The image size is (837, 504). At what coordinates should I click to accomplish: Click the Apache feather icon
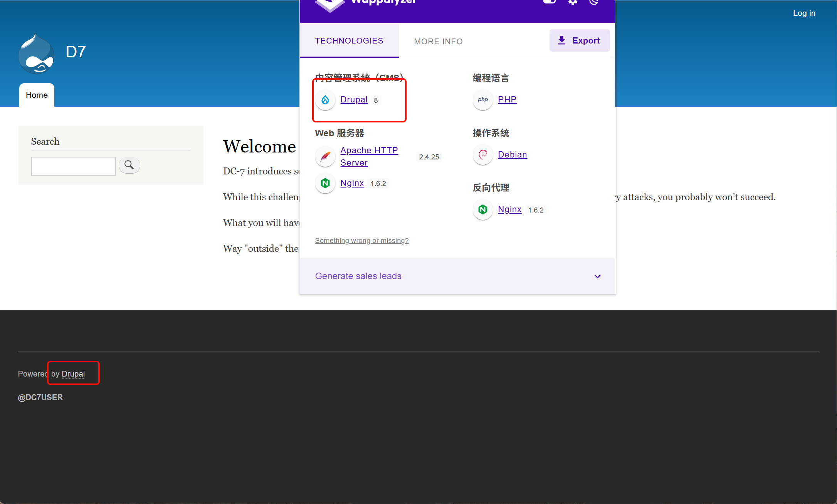point(325,157)
